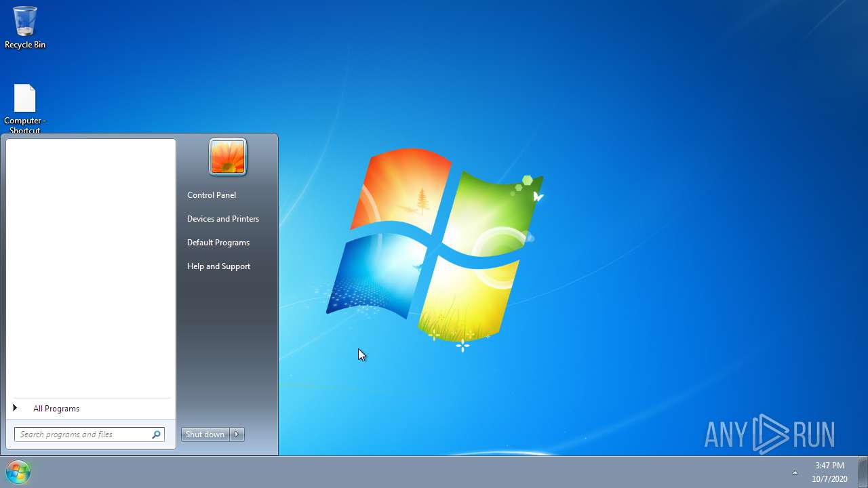The height and width of the screenshot is (488, 868).
Task: Click the Show desktop strip
Action: [x=863, y=472]
